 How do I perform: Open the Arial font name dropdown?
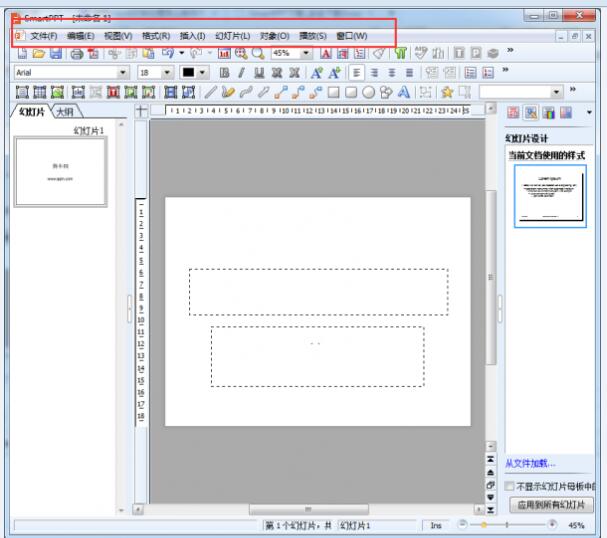tap(124, 72)
